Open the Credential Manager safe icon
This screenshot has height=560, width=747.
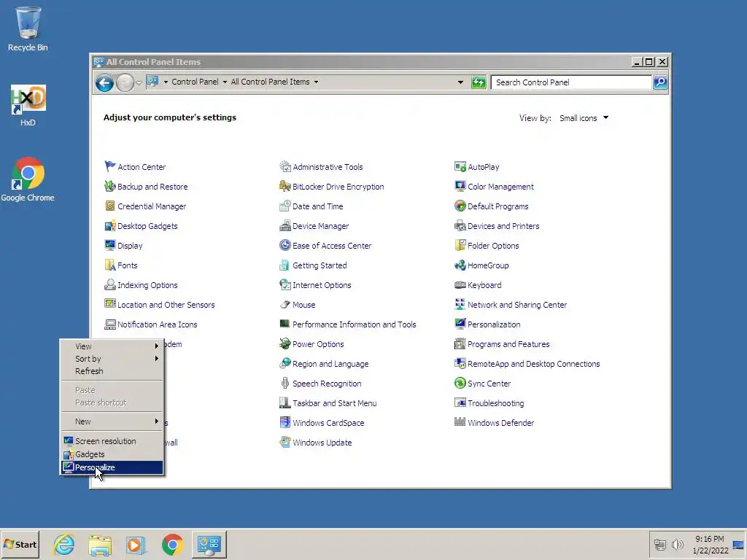click(x=110, y=206)
